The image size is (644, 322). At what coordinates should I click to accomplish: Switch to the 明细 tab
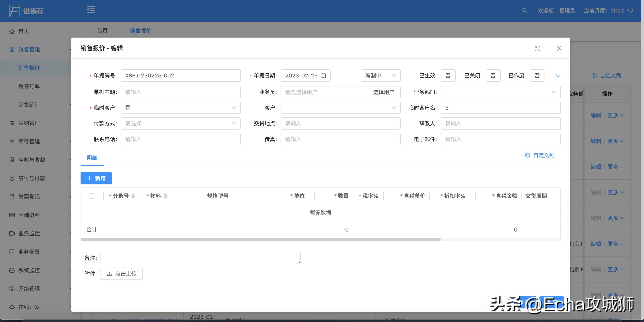point(92,158)
